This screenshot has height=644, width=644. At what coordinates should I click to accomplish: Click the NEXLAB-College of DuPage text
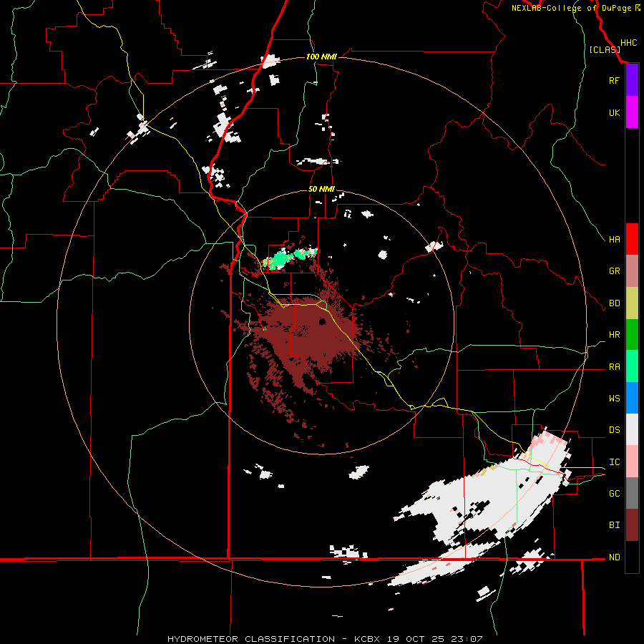[572, 8]
